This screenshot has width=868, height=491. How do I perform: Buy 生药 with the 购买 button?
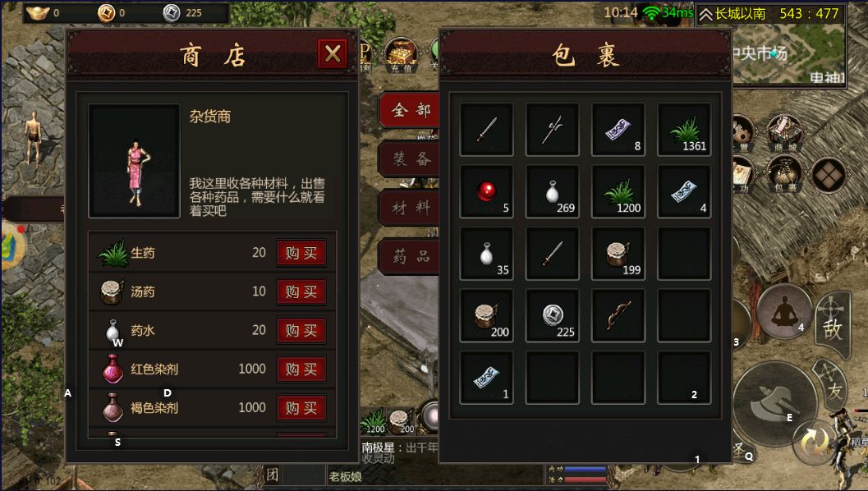coord(301,253)
